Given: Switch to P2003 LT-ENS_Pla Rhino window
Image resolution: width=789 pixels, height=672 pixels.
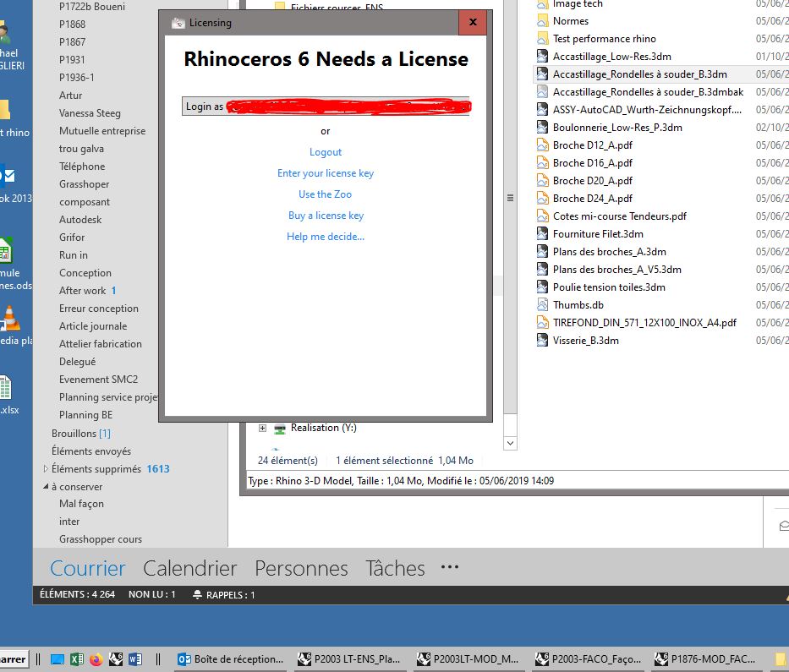Looking at the screenshot, I should click(x=350, y=659).
